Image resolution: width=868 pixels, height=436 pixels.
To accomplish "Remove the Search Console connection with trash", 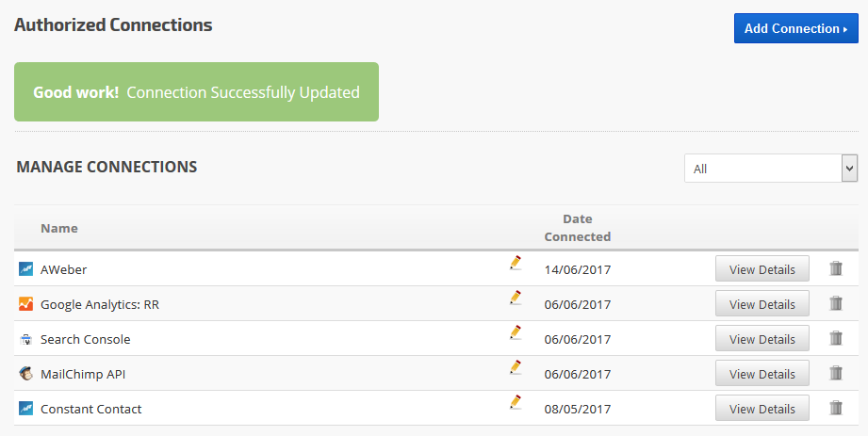I will point(836,339).
